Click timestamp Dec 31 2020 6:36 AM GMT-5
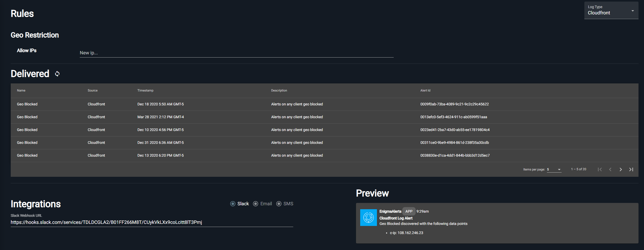644x250 pixels. [x=161, y=143]
